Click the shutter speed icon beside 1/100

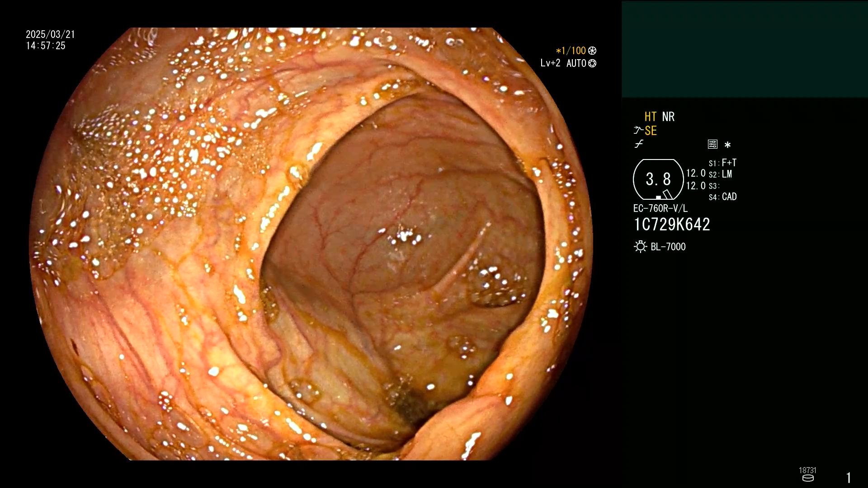pos(592,51)
